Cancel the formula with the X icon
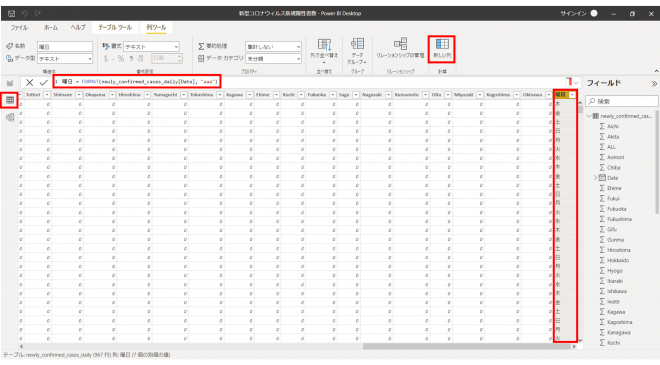This screenshot has height=365, width=660. (29, 83)
